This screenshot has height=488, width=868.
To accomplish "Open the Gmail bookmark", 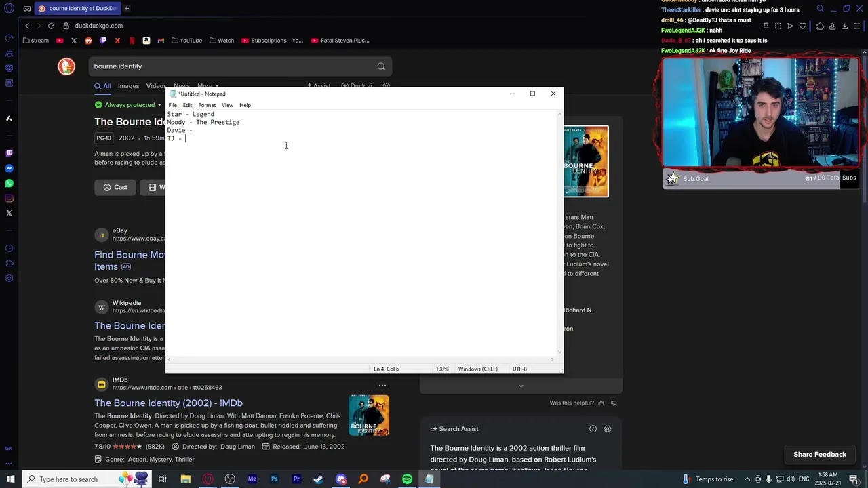I will (x=161, y=41).
